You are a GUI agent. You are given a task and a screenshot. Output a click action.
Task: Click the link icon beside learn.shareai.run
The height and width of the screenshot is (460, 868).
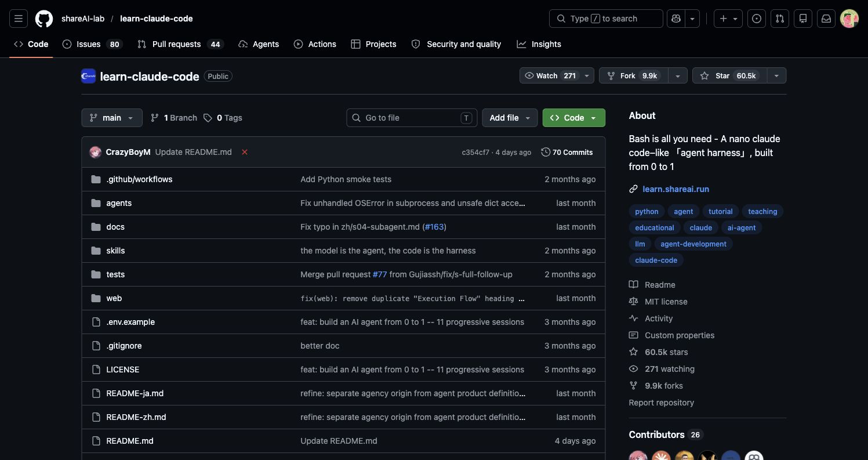tap(634, 189)
